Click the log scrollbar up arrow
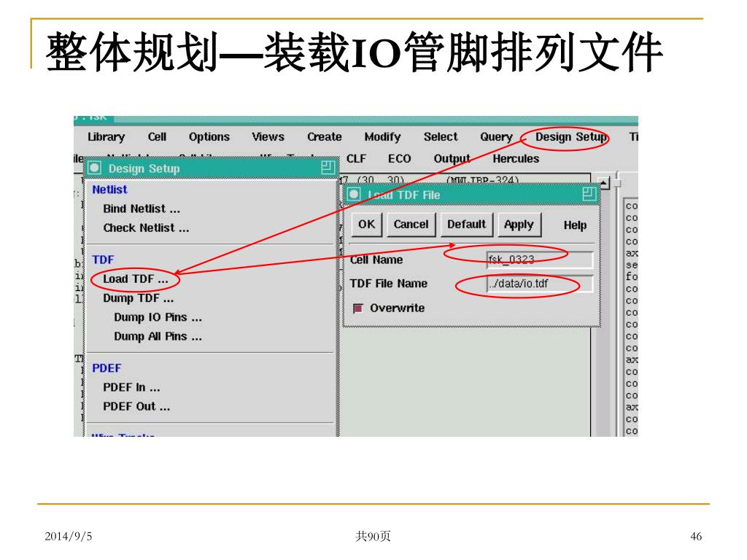Screen dimensions: 747x560 pos(603,182)
